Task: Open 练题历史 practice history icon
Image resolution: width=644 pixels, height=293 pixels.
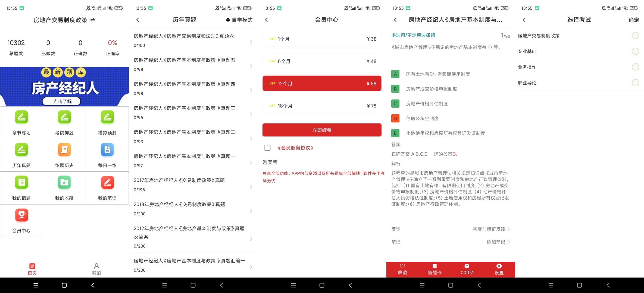Action: point(64,150)
